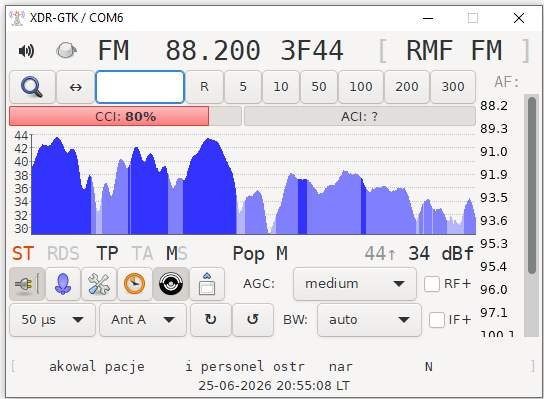Click the ACI: ? indicator bar

pos(360,116)
